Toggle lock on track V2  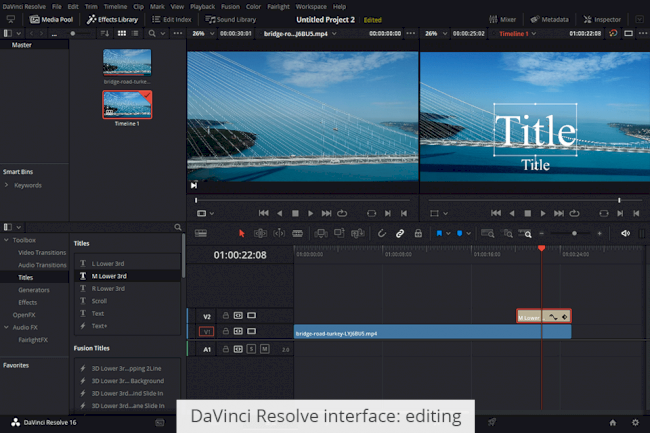pyautogui.click(x=226, y=316)
